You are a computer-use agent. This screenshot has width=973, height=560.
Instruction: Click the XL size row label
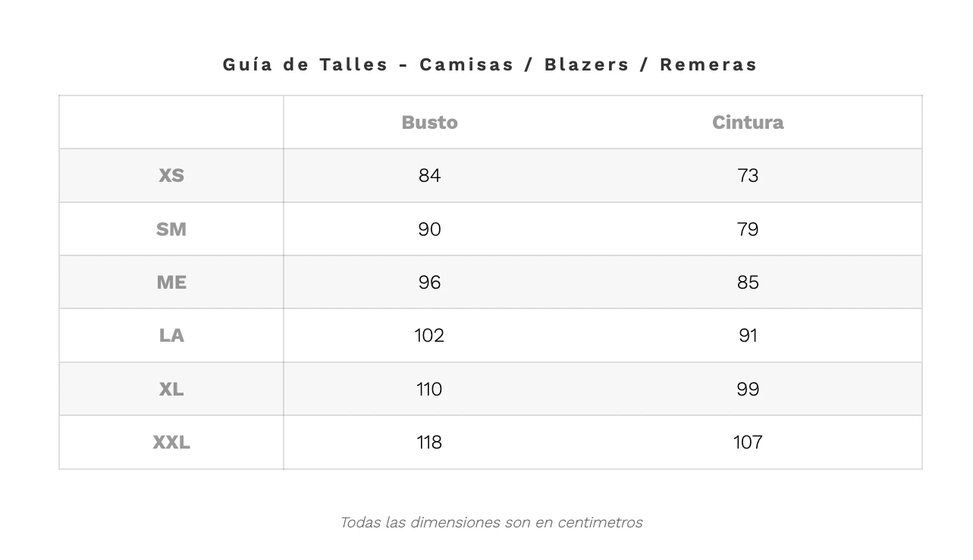pyautogui.click(x=171, y=389)
